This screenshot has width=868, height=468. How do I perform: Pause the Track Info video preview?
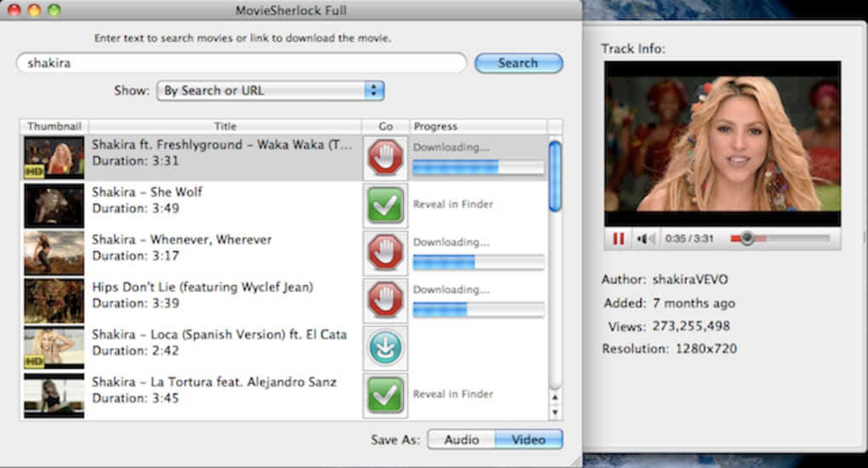(619, 239)
